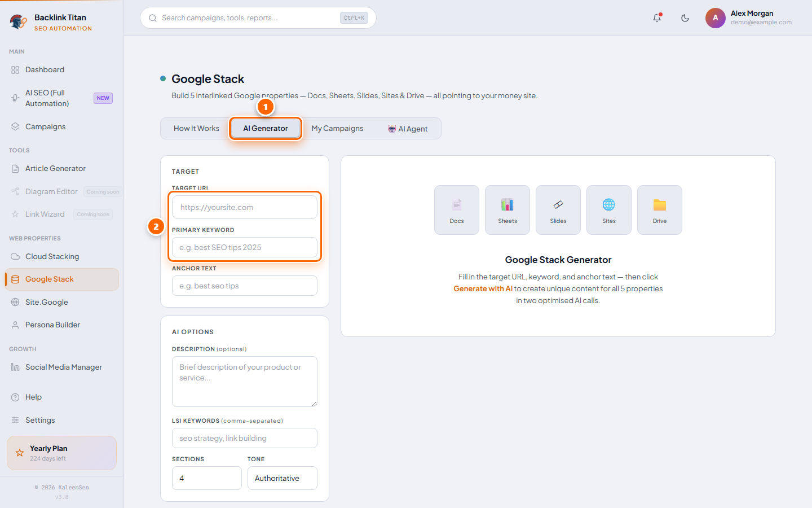The image size is (812, 508).
Task: Open notifications bell icon
Action: [657, 18]
